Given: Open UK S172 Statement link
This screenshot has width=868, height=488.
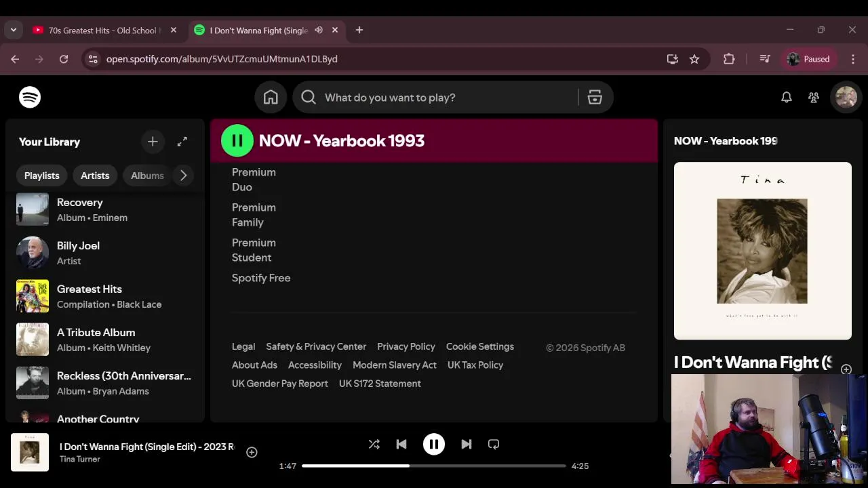Looking at the screenshot, I should click(380, 384).
